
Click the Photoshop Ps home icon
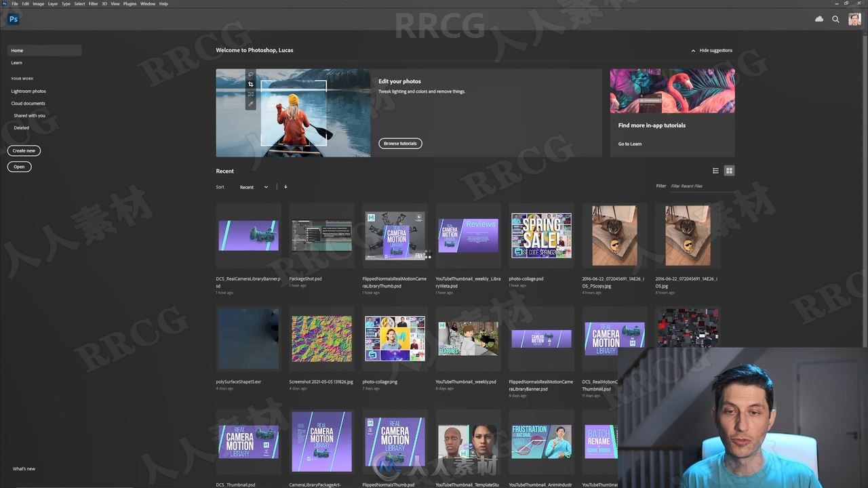pos(13,19)
